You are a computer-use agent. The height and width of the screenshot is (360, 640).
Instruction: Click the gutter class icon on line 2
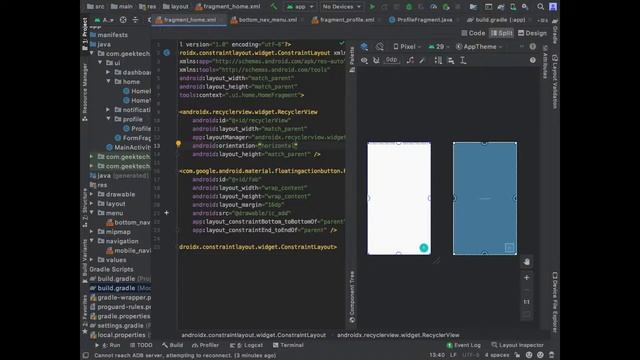click(167, 53)
